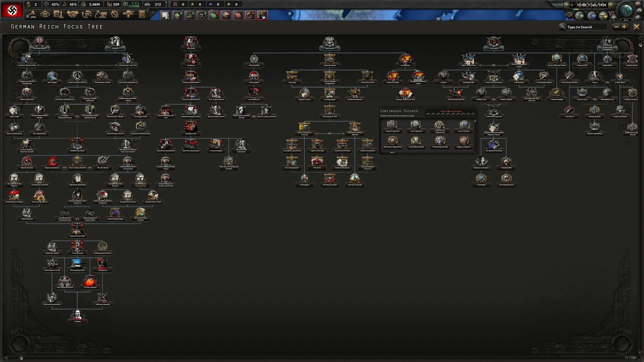This screenshot has width=644, height=362.
Task: Toggle the game pause button
Action: tap(572, 5)
